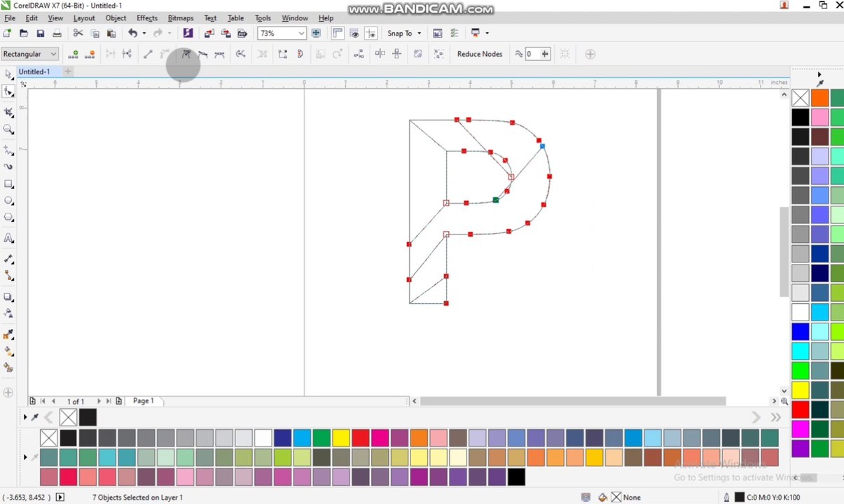Screen dimensions: 844x504
Task: Click the Symmetrical Node icon
Action: (219, 54)
